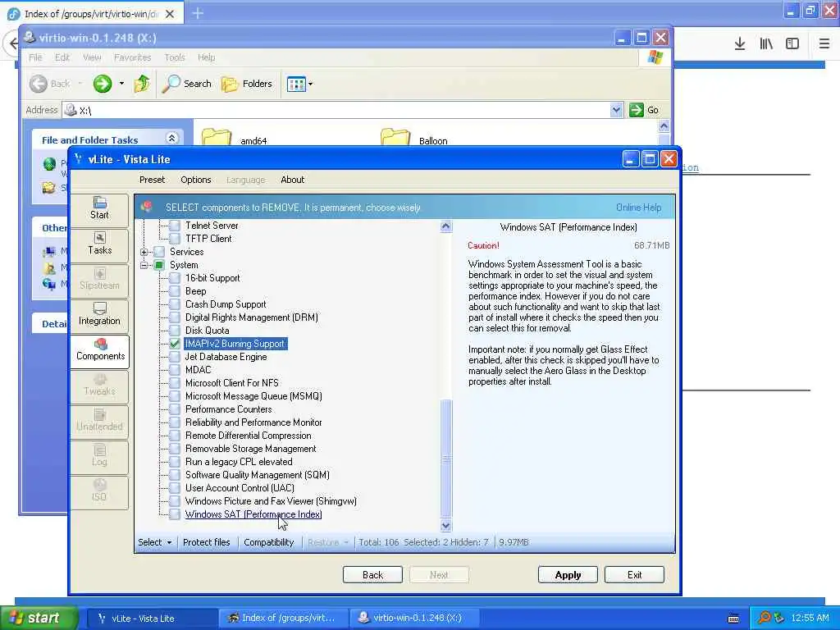Click the Search magnifier in Explorer toolbar
The image size is (840, 630).
(187, 84)
